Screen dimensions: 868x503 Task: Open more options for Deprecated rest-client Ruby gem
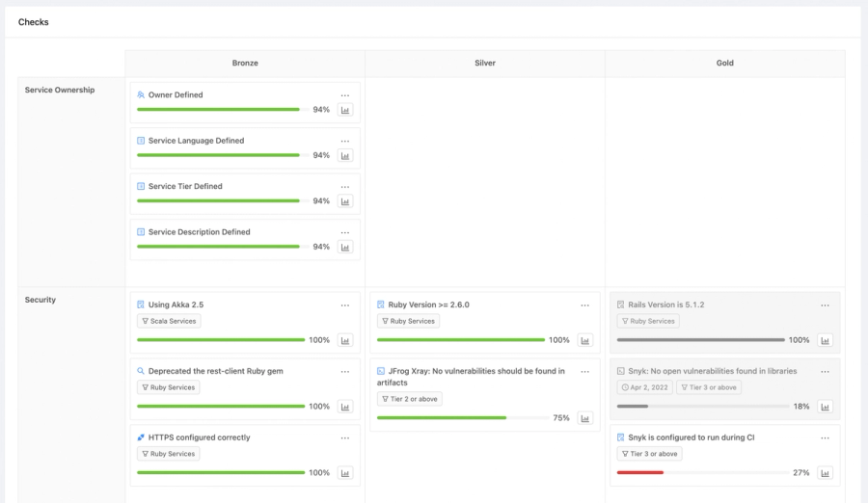point(345,372)
